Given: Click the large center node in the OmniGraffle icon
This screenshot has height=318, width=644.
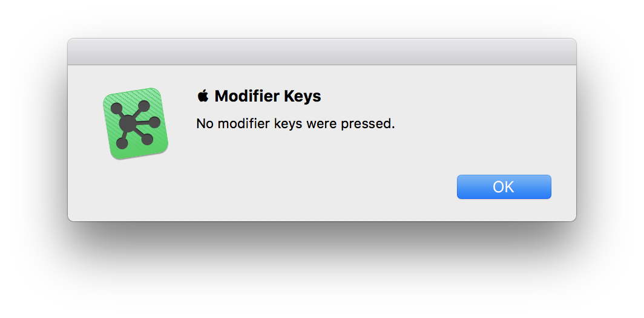Looking at the screenshot, I should (x=128, y=124).
